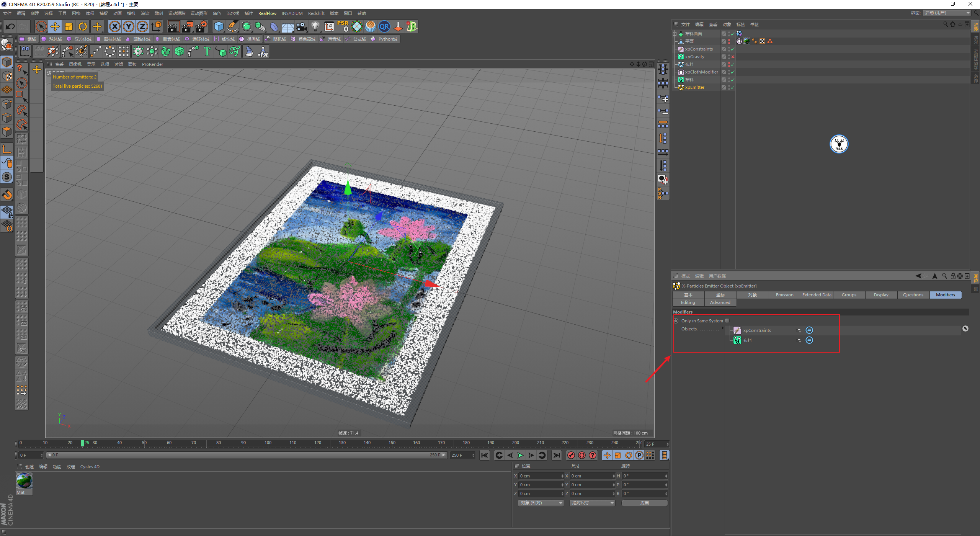Toggle Autokeying red button
The image size is (980, 536).
582,455
